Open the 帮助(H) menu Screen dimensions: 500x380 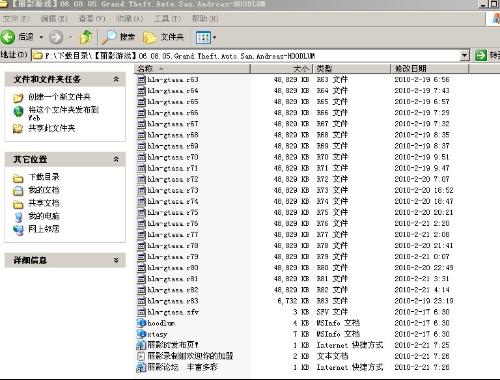205,19
